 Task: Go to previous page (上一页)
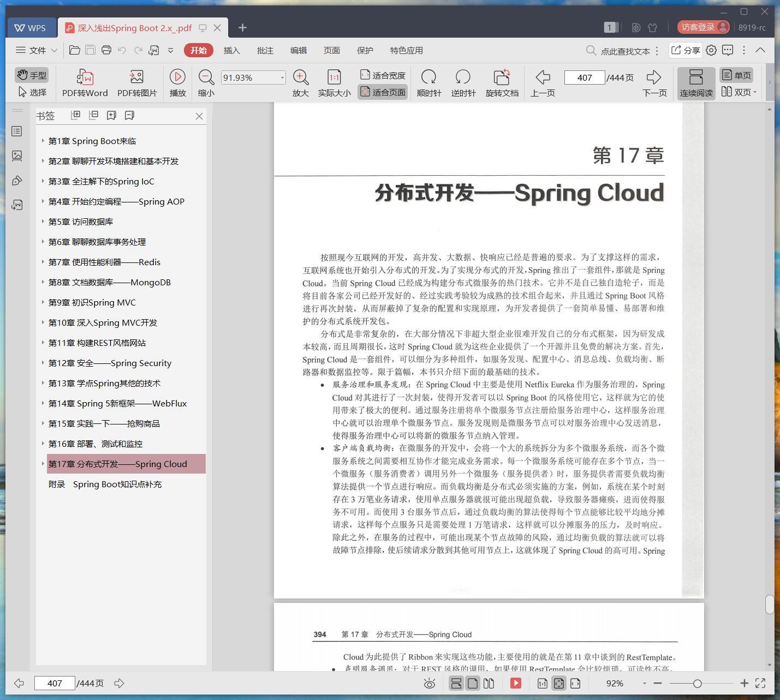[543, 83]
